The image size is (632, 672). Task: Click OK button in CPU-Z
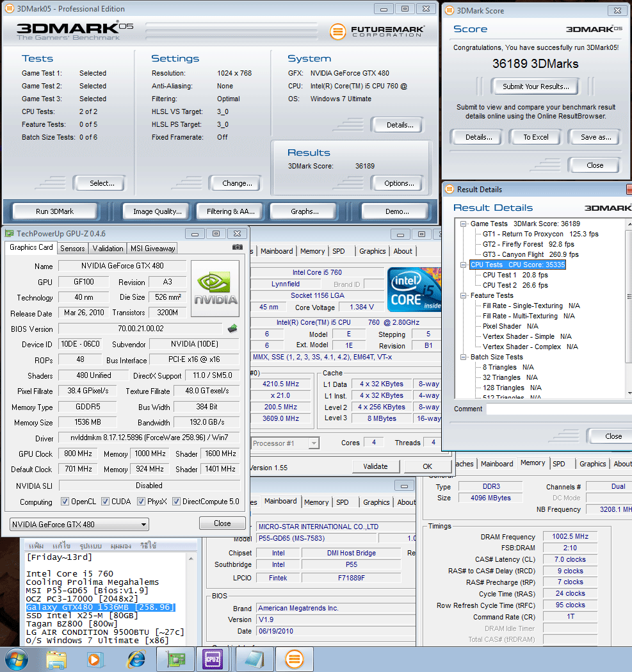coord(427,466)
